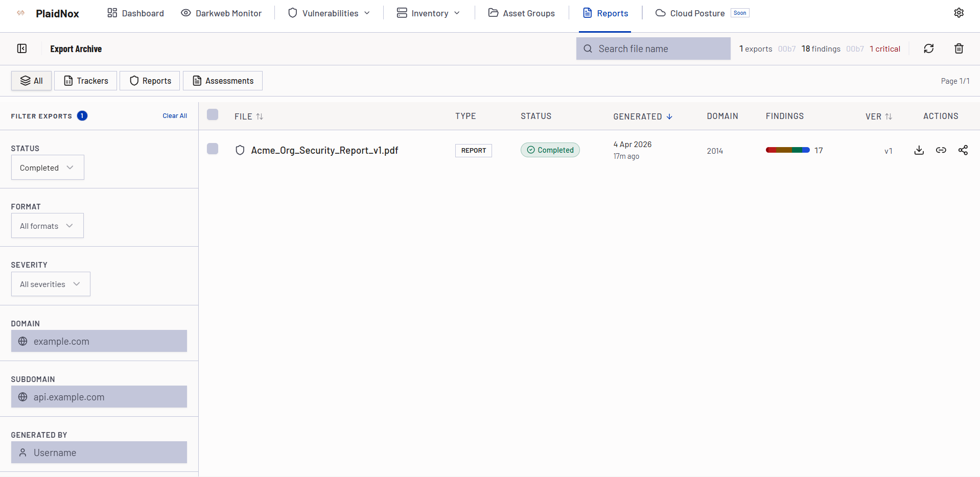The height and width of the screenshot is (477, 980).
Task: Click the trash delete icon
Action: 959,49
